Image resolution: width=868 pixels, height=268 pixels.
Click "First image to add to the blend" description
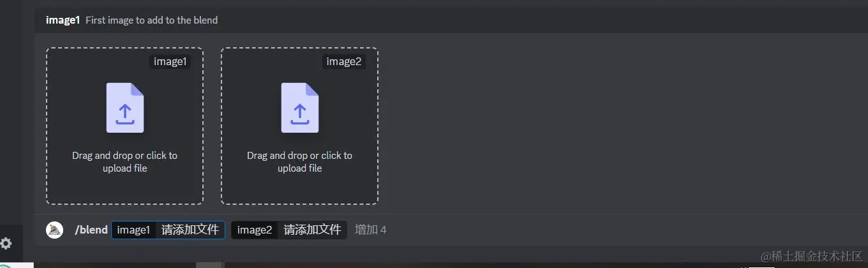point(152,20)
